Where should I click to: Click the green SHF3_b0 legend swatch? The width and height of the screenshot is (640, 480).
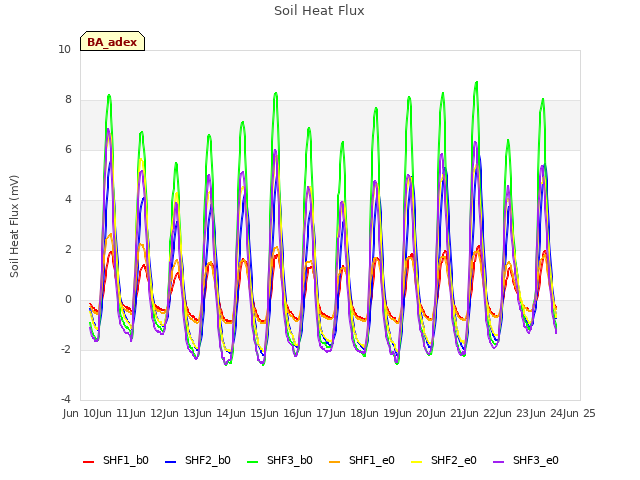point(253,462)
